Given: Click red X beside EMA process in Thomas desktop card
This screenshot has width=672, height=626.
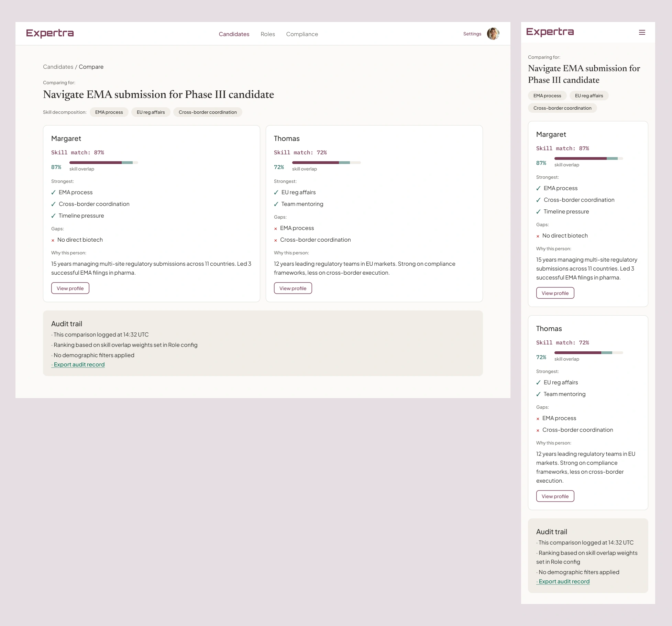Looking at the screenshot, I should [276, 229].
